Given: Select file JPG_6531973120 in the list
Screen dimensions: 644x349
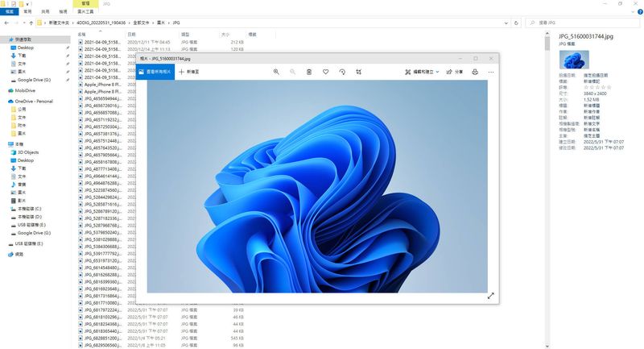Looking at the screenshot, I should tap(103, 260).
